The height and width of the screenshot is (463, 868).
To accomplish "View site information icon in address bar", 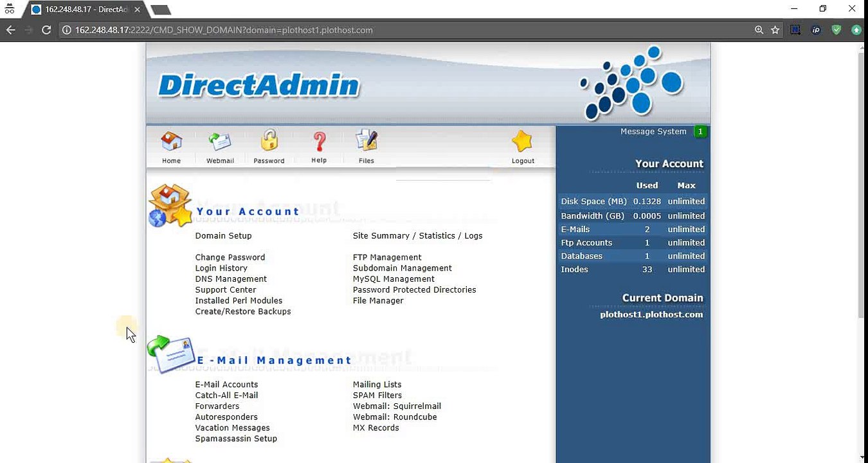I will coord(66,30).
